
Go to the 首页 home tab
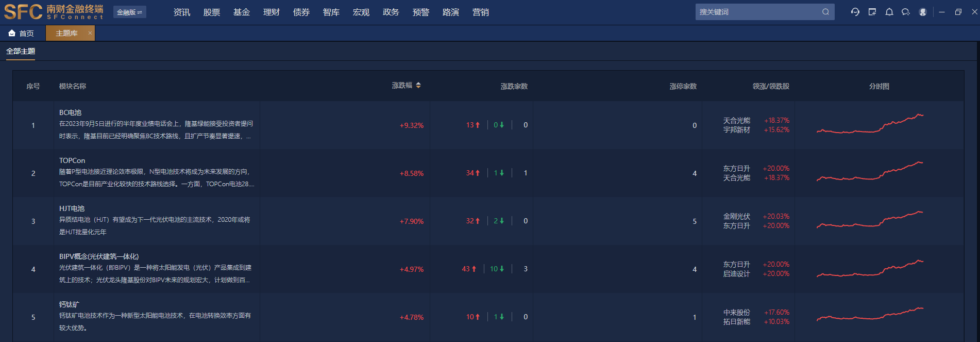click(x=22, y=33)
